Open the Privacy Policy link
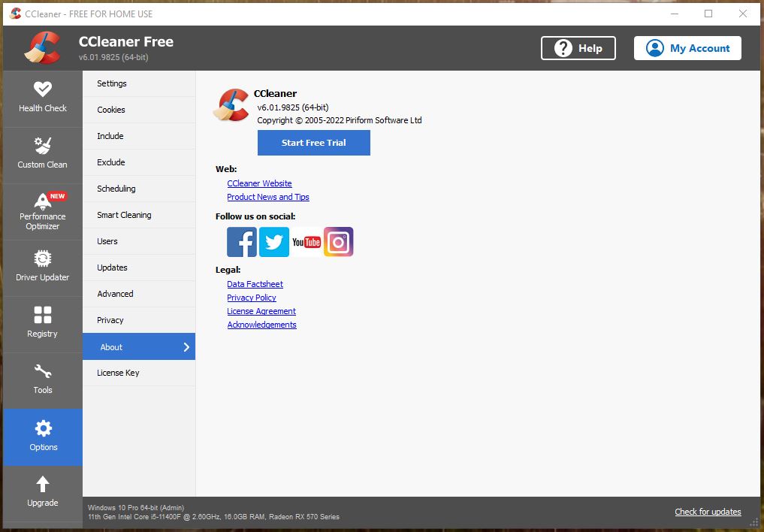The height and width of the screenshot is (532, 764). pyautogui.click(x=252, y=298)
